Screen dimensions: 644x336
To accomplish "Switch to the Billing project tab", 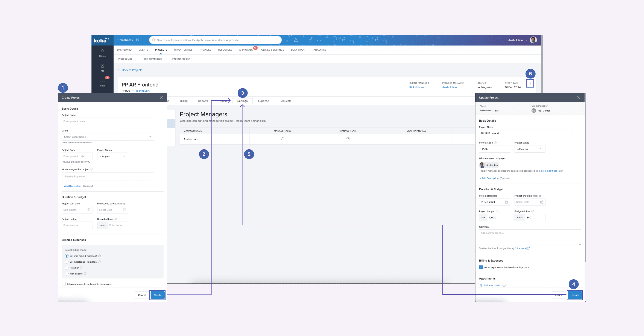I will (x=184, y=101).
